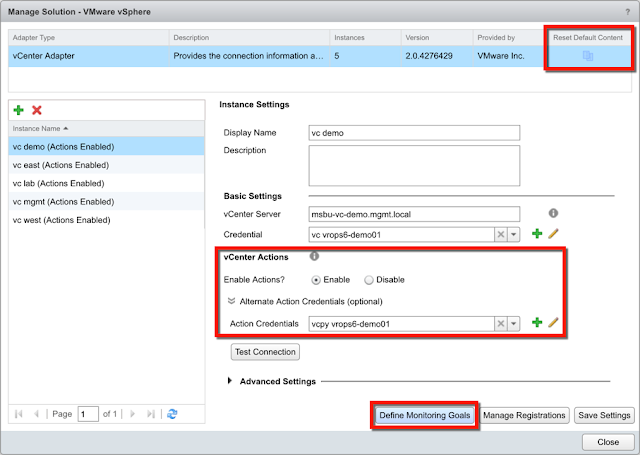Screen dimensions: 640x455
Task: Edit Credential with the pencil icon
Action: click(x=553, y=233)
